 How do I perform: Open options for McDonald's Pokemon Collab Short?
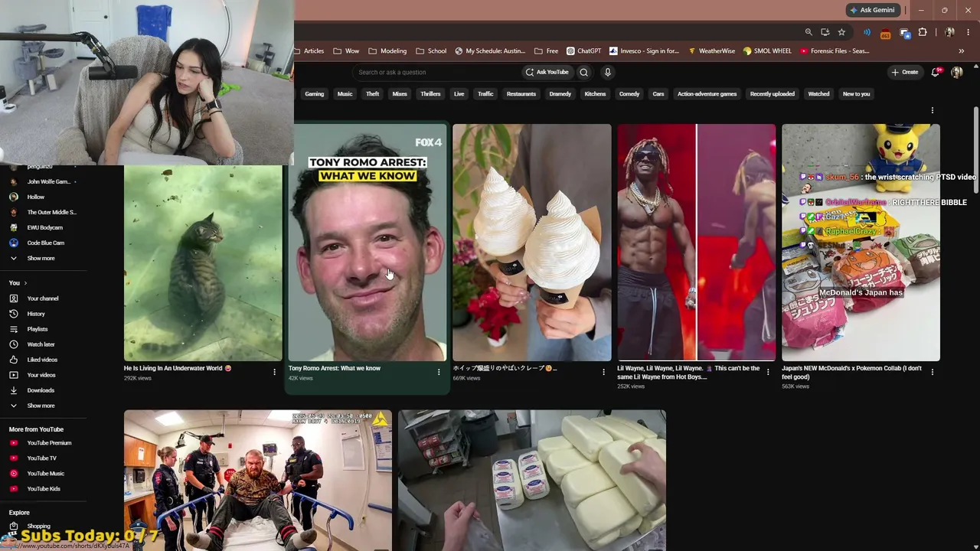pyautogui.click(x=933, y=372)
